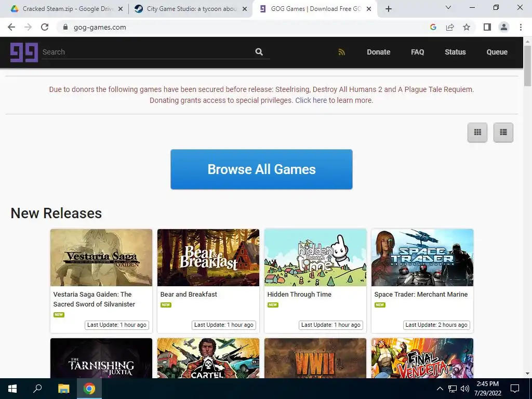This screenshot has width=532, height=399.
Task: Open Windows Start menu
Action: point(12,389)
